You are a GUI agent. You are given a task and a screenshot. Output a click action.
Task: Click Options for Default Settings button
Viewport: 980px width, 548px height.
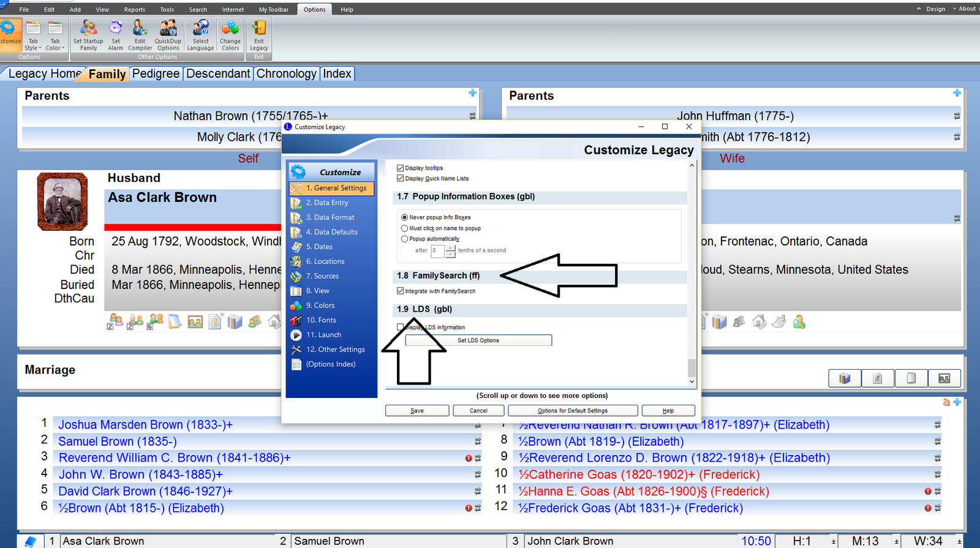(x=573, y=411)
